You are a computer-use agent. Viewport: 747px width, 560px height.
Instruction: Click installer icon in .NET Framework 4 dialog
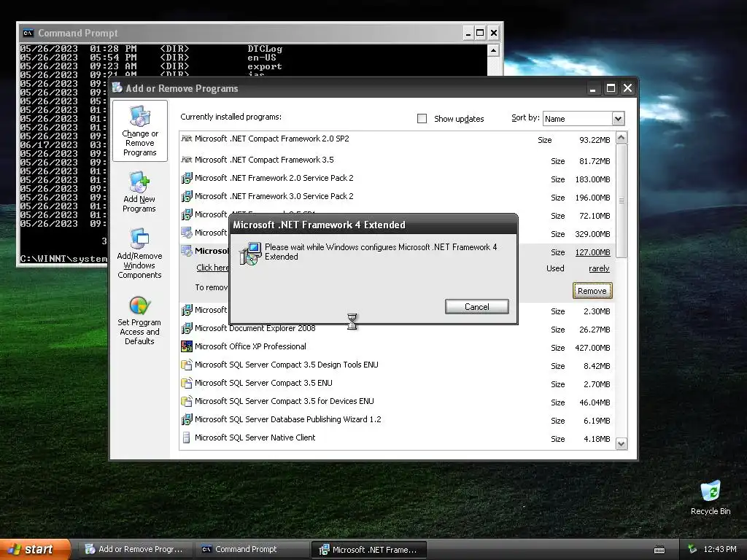(x=249, y=253)
